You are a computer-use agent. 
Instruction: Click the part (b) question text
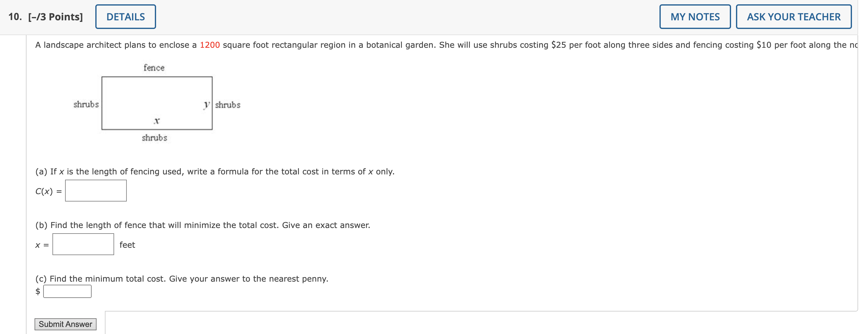coord(203,225)
